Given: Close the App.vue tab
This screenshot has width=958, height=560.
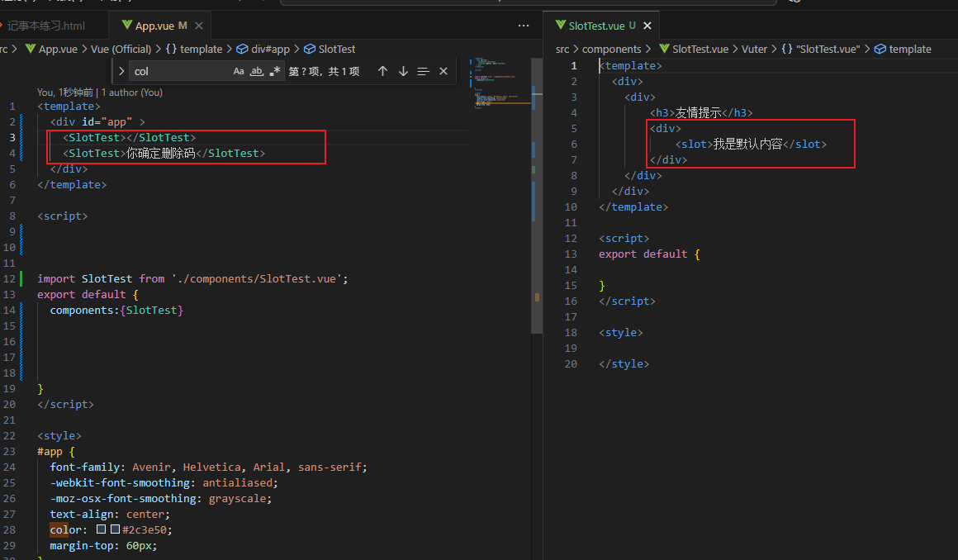Looking at the screenshot, I should pos(198,26).
